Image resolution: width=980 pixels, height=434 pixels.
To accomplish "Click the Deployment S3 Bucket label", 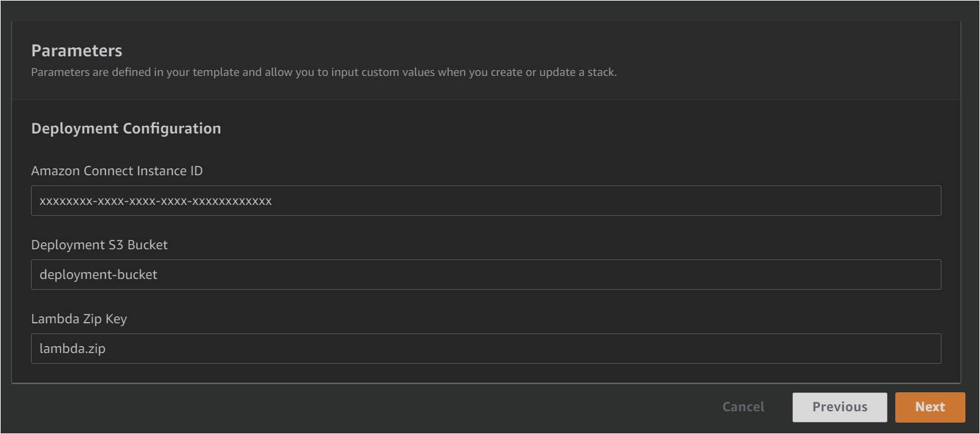I will (99, 245).
